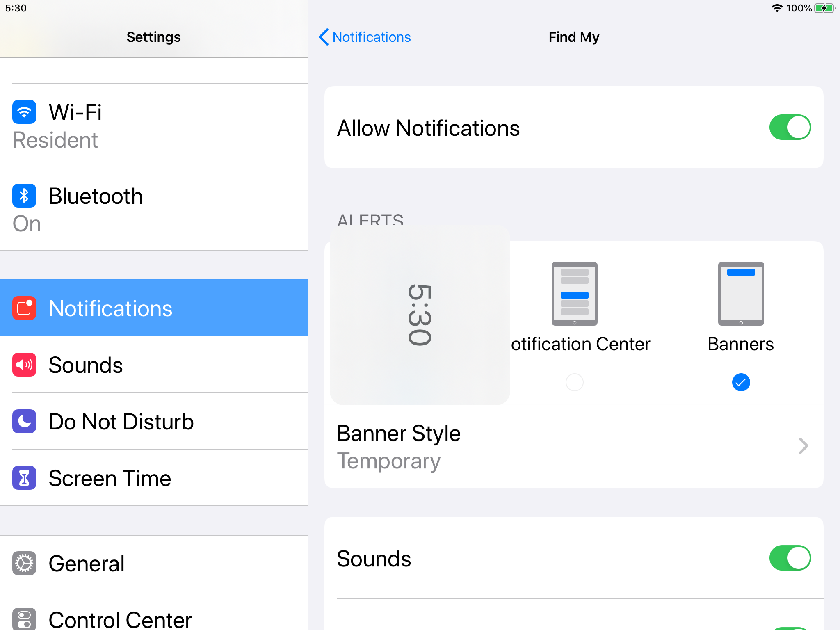Tap the red Notifications icon

24,308
